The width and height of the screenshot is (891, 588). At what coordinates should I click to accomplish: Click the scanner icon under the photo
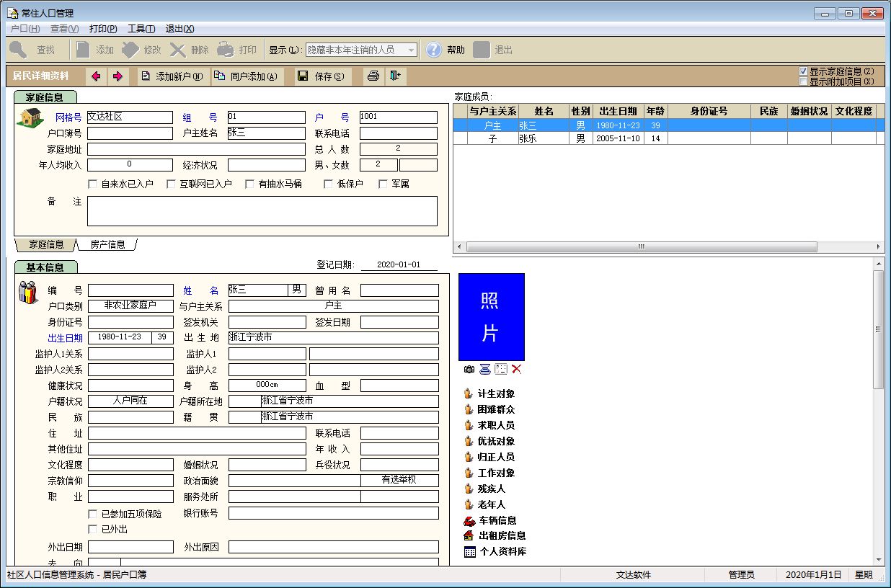[x=485, y=369]
